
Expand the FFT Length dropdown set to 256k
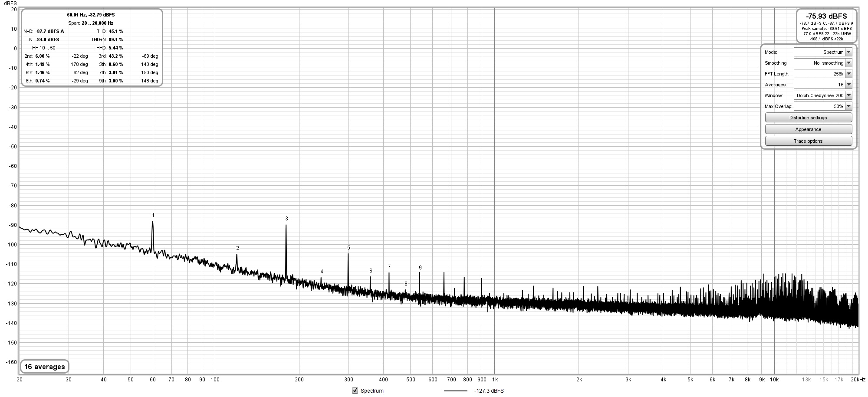(823, 74)
